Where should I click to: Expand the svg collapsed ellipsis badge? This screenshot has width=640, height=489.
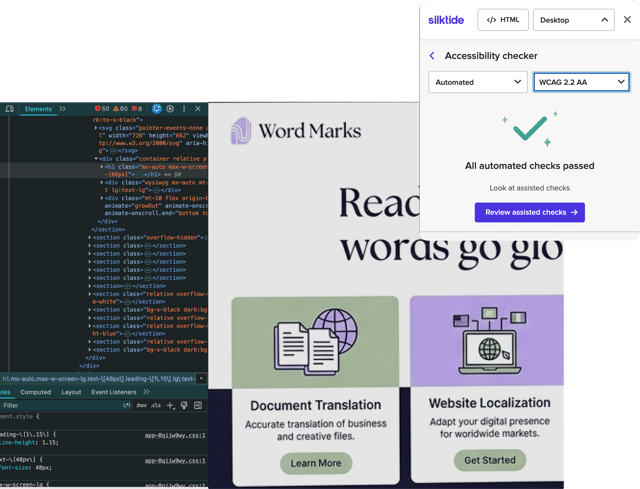pos(114,151)
